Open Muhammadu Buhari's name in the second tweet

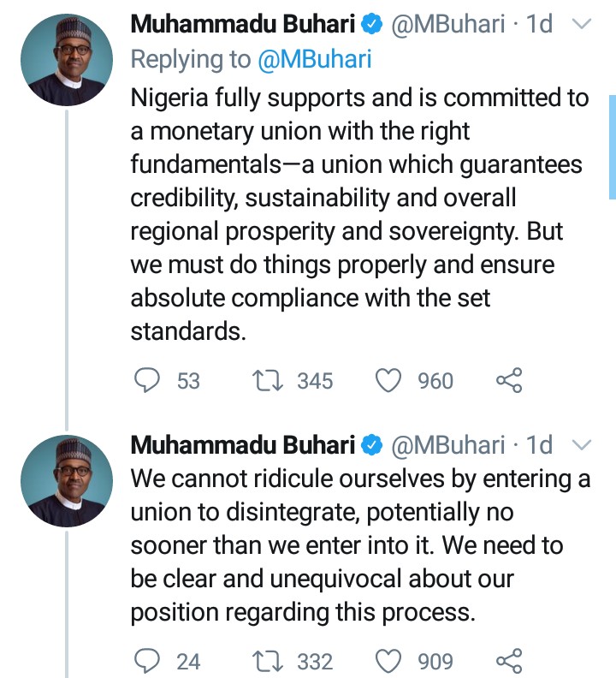pyautogui.click(x=242, y=445)
